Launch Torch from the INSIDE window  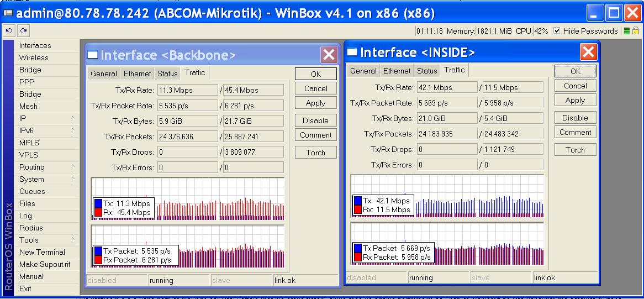click(575, 150)
